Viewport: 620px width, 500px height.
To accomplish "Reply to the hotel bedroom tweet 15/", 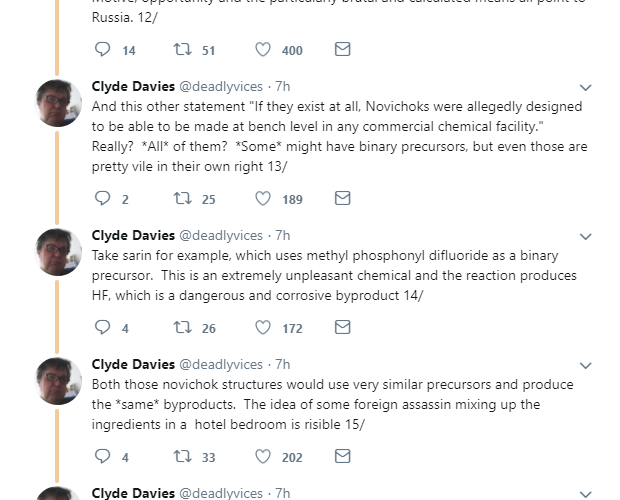I will click(102, 457).
